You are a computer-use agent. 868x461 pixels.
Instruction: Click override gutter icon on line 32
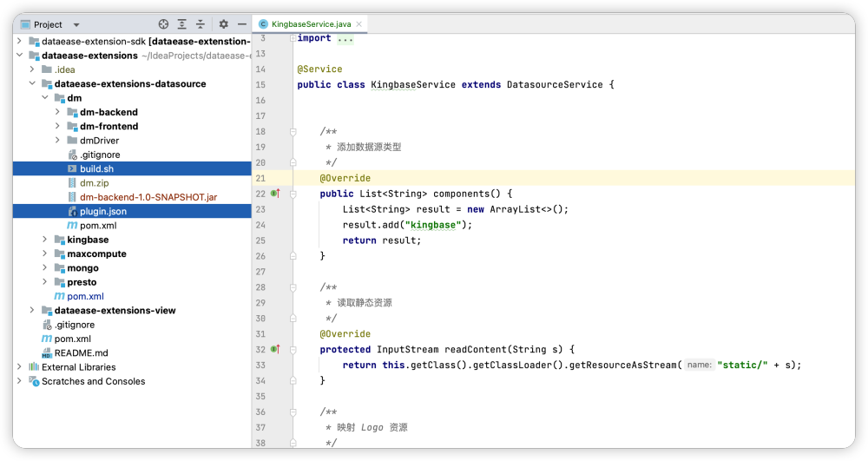click(x=276, y=349)
